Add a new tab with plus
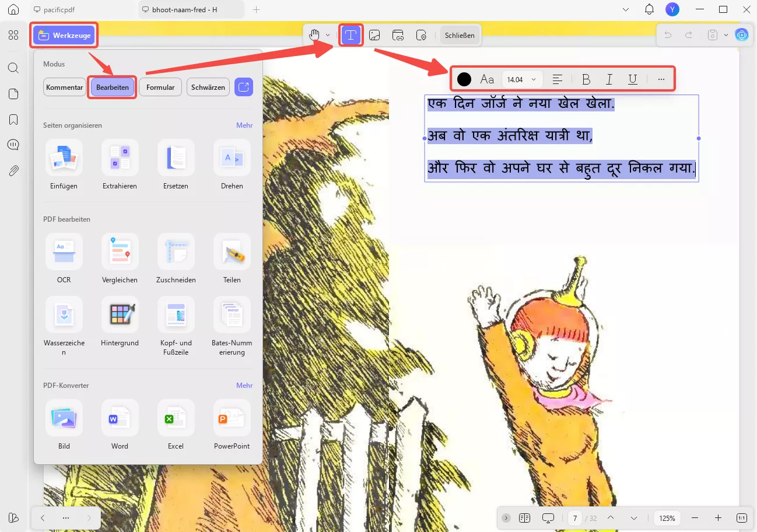The width and height of the screenshot is (757, 532). (x=256, y=10)
